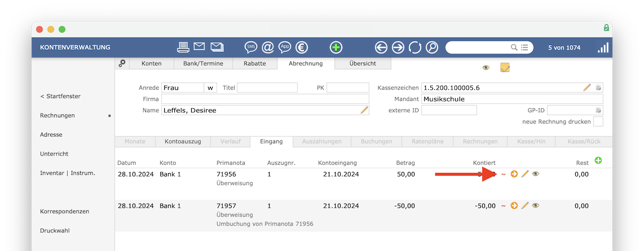This screenshot has width=644, height=251.
Task: Click the Euro currency icon
Action: tap(302, 47)
